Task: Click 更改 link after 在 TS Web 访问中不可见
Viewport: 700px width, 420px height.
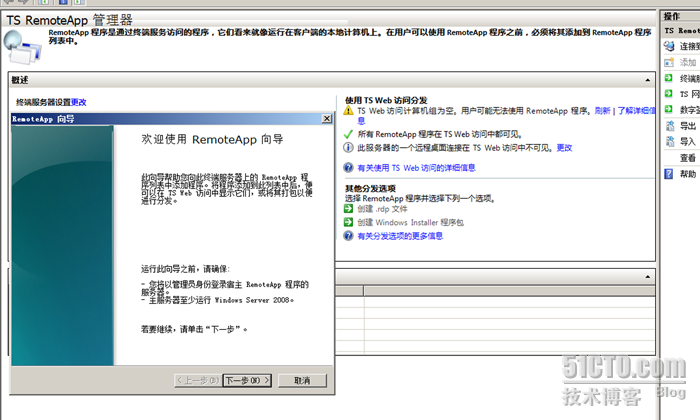Action: [x=564, y=148]
